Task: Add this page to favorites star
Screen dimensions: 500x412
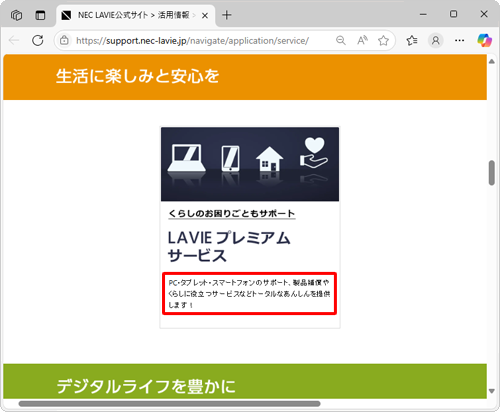Action: coord(383,41)
